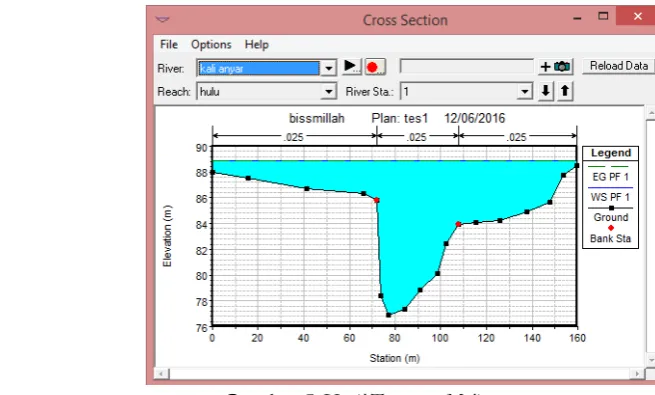Click the plot title bissmillah
Image resolution: width=655 pixels, height=395 pixels.
click(317, 119)
